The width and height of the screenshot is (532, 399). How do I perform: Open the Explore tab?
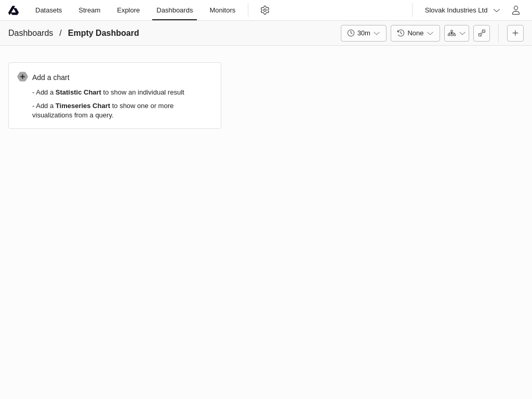[128, 10]
